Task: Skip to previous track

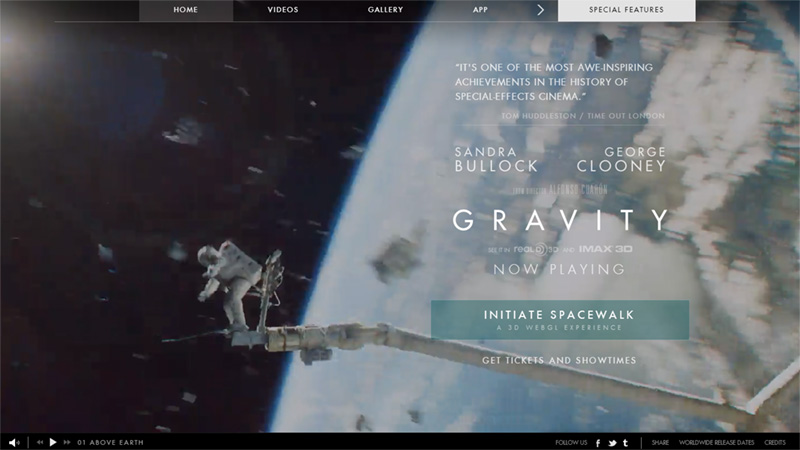Action: click(40, 442)
